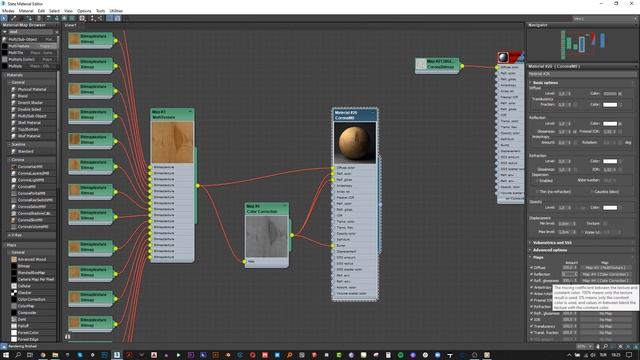Image resolution: width=640 pixels, height=360 pixels.
Task: Switch to the View1 tab
Action: click(x=71, y=25)
